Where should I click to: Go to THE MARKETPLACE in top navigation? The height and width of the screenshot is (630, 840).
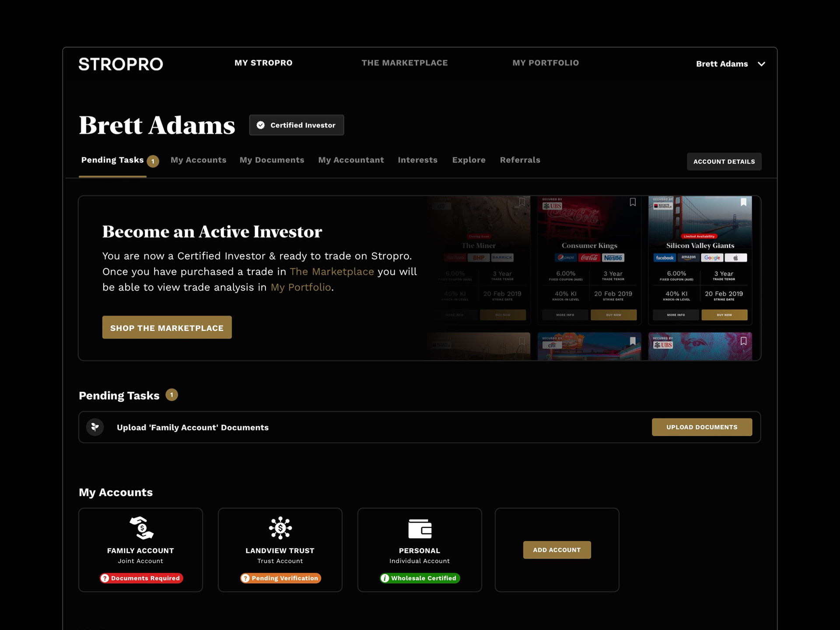click(x=405, y=63)
